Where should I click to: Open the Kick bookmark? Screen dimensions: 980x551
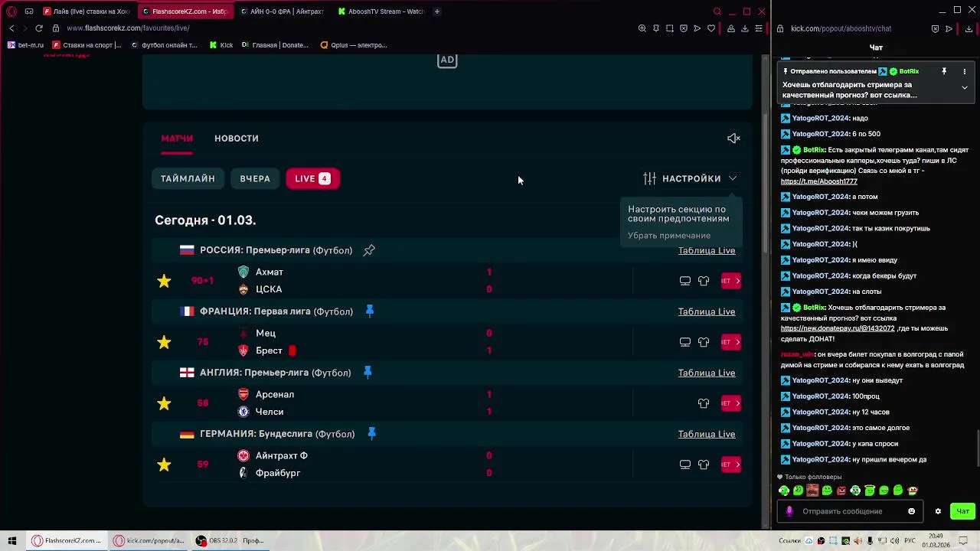click(221, 45)
